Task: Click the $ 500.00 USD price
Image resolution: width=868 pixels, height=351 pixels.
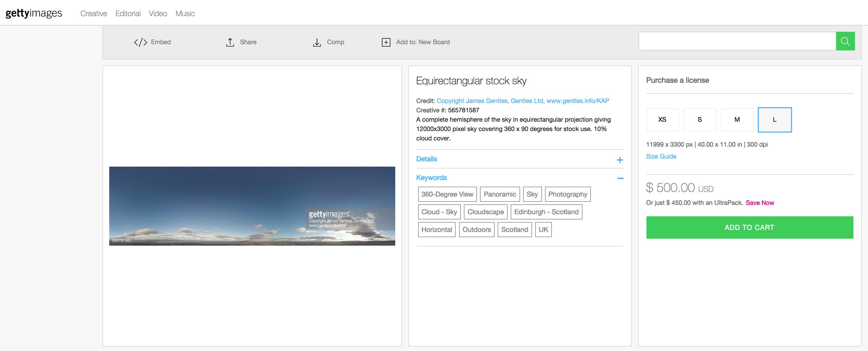Action: (680, 188)
